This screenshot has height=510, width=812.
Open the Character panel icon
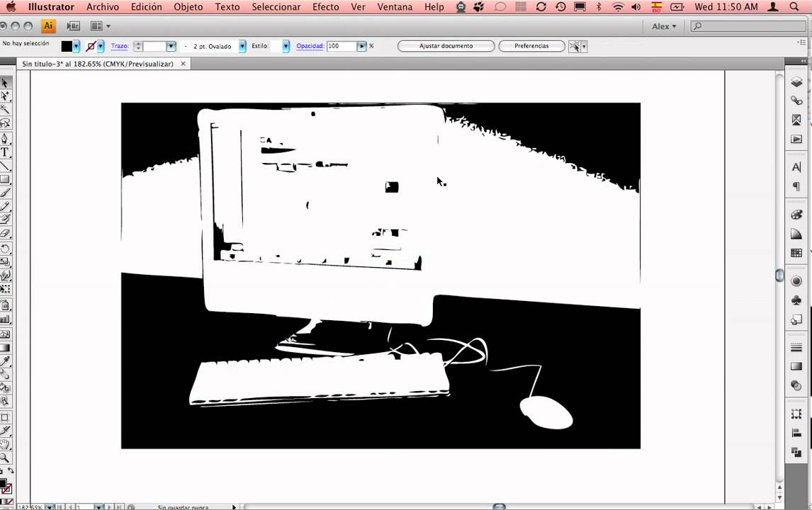tap(796, 167)
